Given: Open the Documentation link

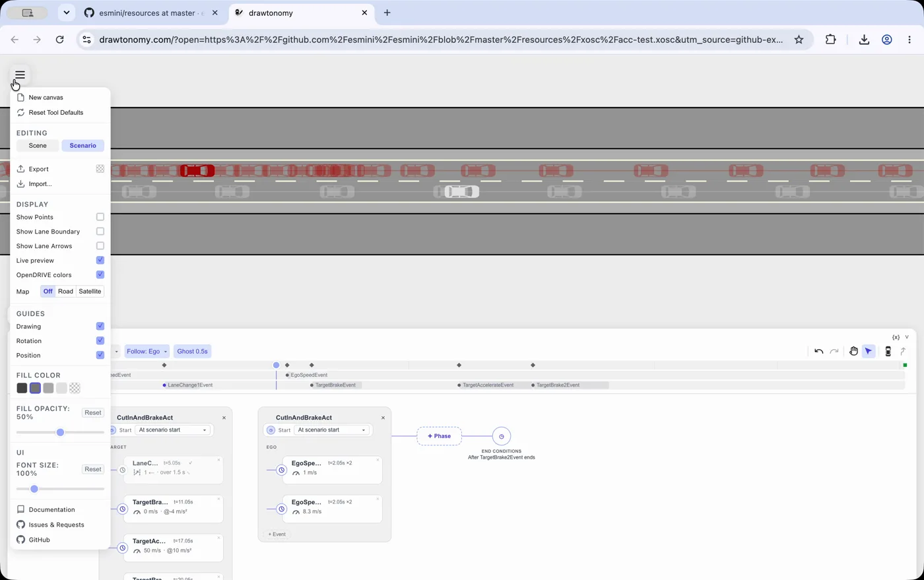Looking at the screenshot, I should (x=60, y=510).
